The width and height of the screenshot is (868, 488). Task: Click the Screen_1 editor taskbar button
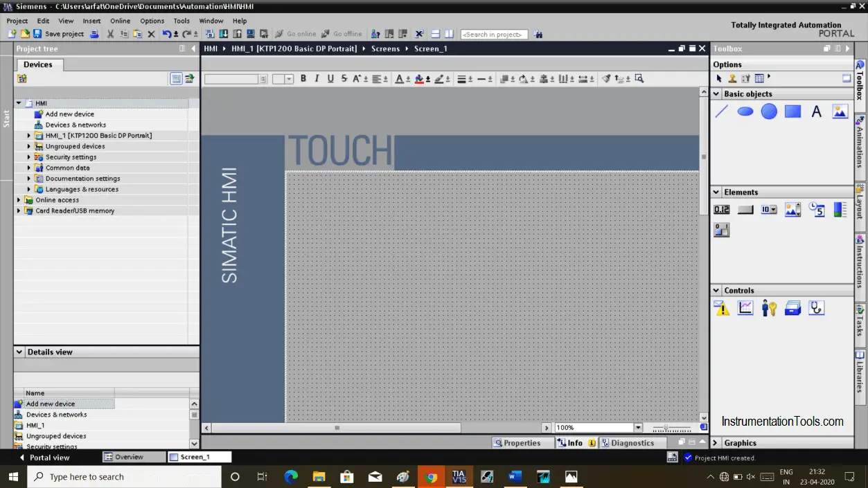pyautogui.click(x=200, y=458)
